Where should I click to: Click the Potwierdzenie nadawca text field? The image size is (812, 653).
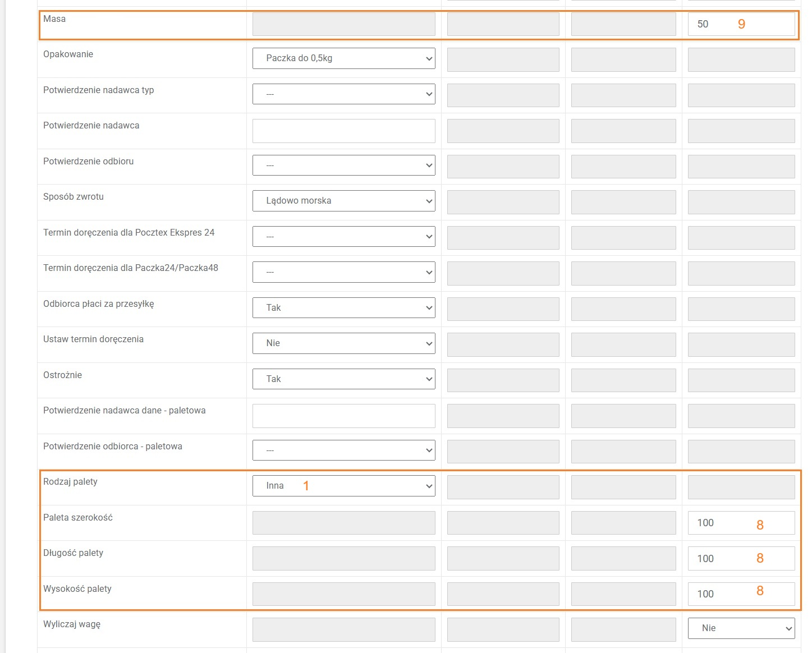pyautogui.click(x=343, y=131)
